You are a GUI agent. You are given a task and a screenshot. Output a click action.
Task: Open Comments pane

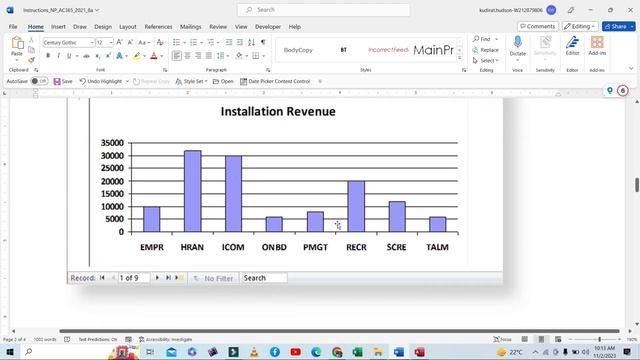pyautogui.click(x=538, y=26)
